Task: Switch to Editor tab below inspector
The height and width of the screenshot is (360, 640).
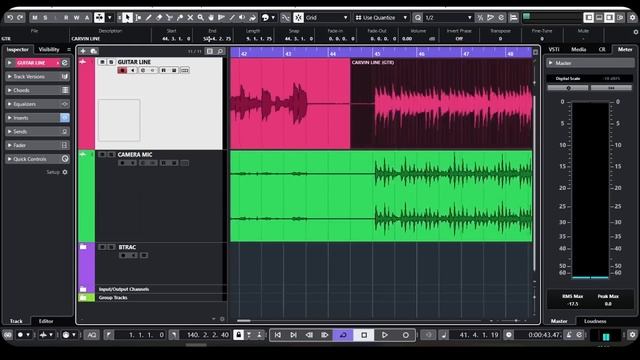Action: 46,321
